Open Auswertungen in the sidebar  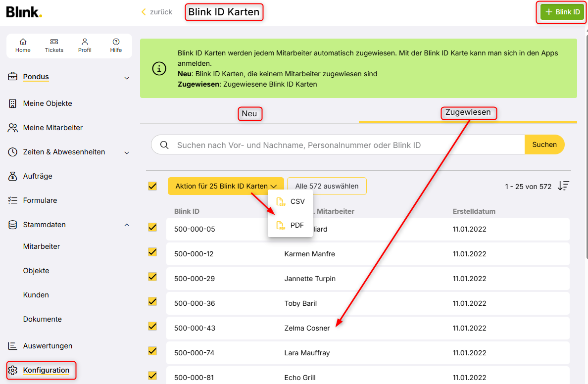point(48,346)
